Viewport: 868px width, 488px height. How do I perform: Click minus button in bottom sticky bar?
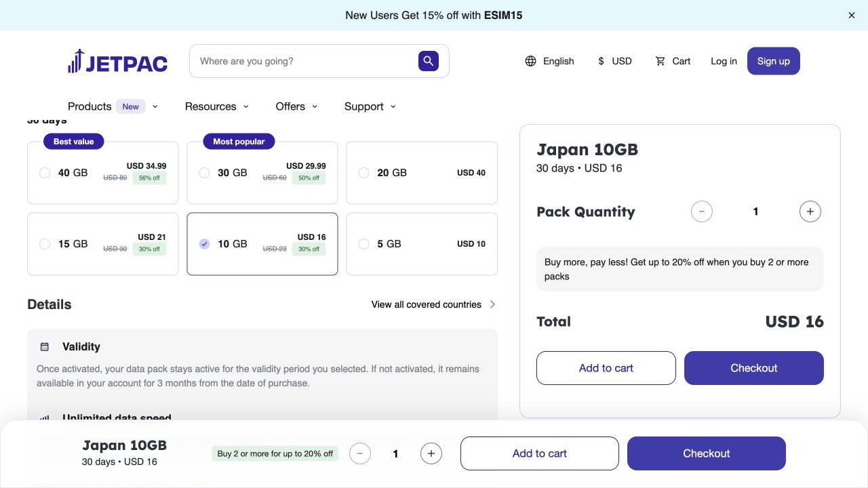(360, 453)
